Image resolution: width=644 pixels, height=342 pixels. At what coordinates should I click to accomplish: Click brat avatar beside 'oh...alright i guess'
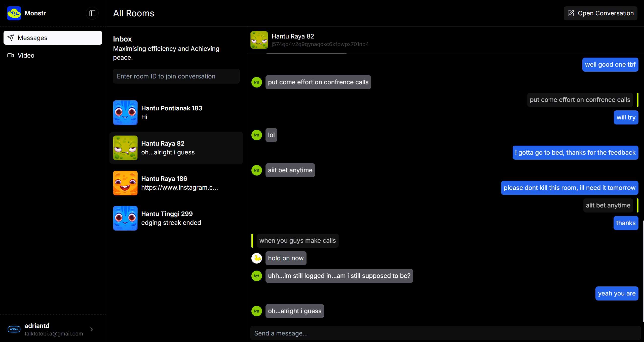pos(257,311)
